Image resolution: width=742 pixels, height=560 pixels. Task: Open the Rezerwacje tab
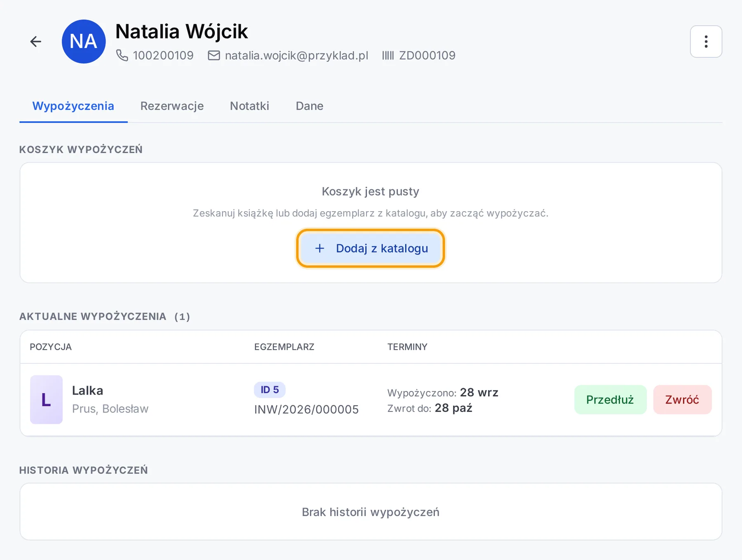(172, 106)
